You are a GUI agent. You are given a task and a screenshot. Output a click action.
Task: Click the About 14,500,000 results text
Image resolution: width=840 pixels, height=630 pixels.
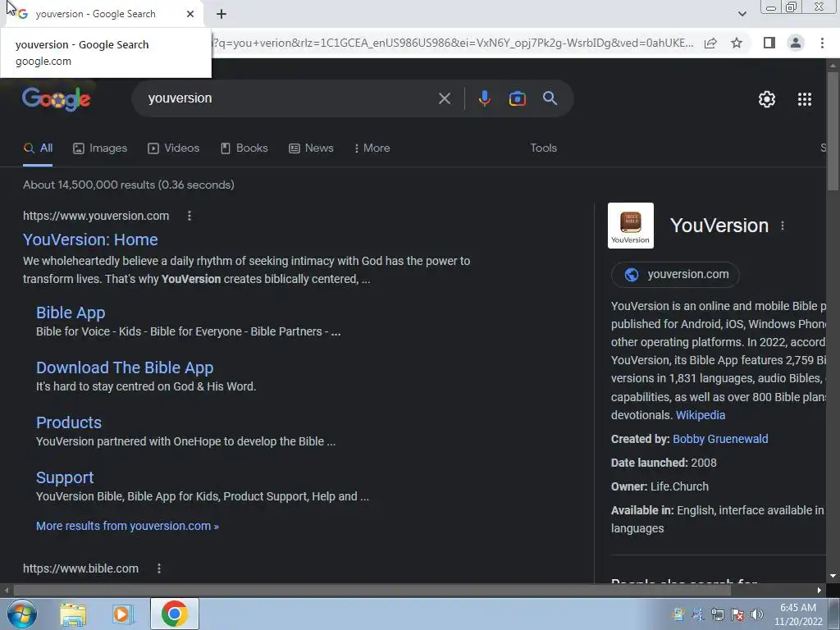click(129, 185)
